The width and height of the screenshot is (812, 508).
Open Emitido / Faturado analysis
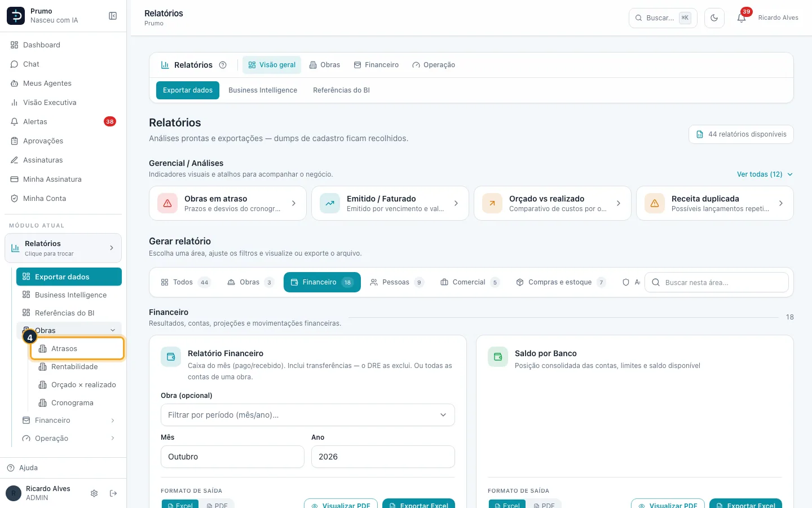[390, 203]
